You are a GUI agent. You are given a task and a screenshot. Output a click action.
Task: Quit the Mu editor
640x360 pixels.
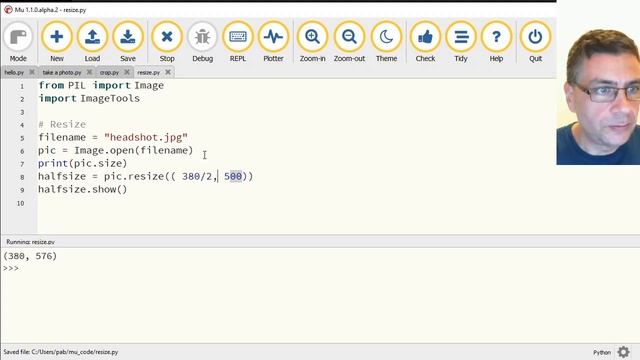pos(535,42)
